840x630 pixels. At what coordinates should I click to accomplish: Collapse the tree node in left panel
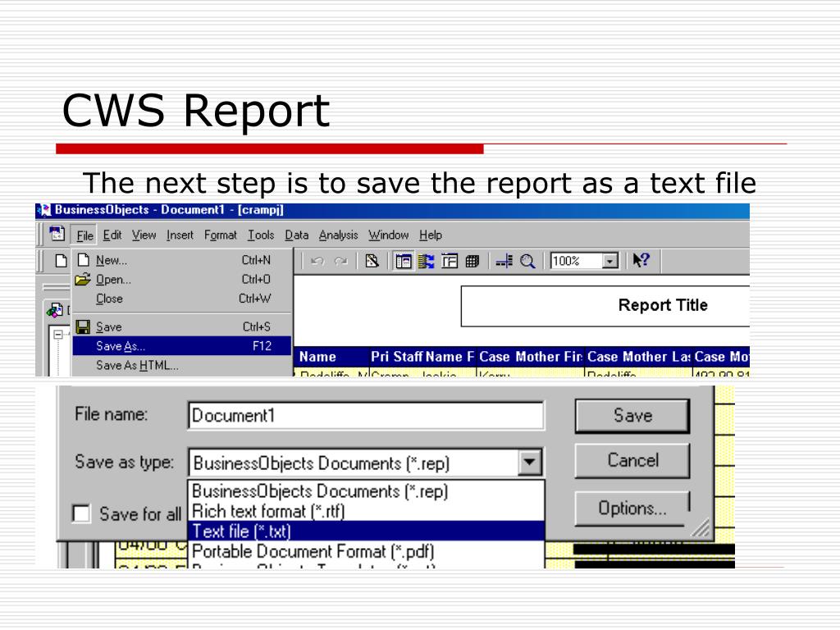58,335
